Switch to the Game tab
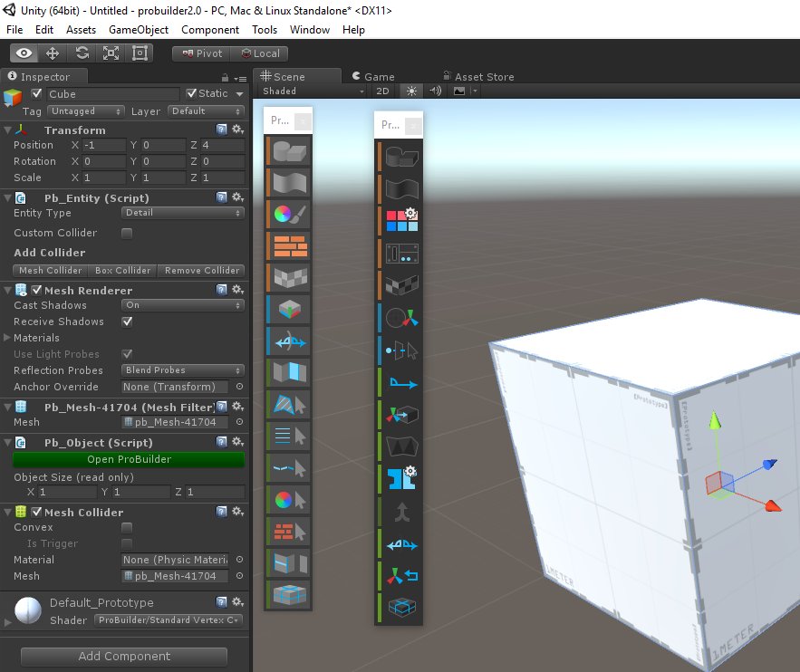The height and width of the screenshot is (672, 800). pyautogui.click(x=373, y=76)
